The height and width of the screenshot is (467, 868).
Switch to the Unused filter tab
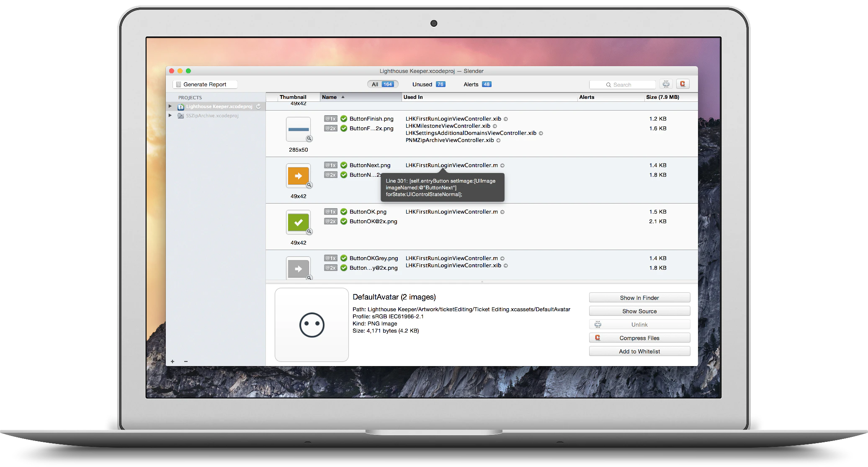click(428, 85)
